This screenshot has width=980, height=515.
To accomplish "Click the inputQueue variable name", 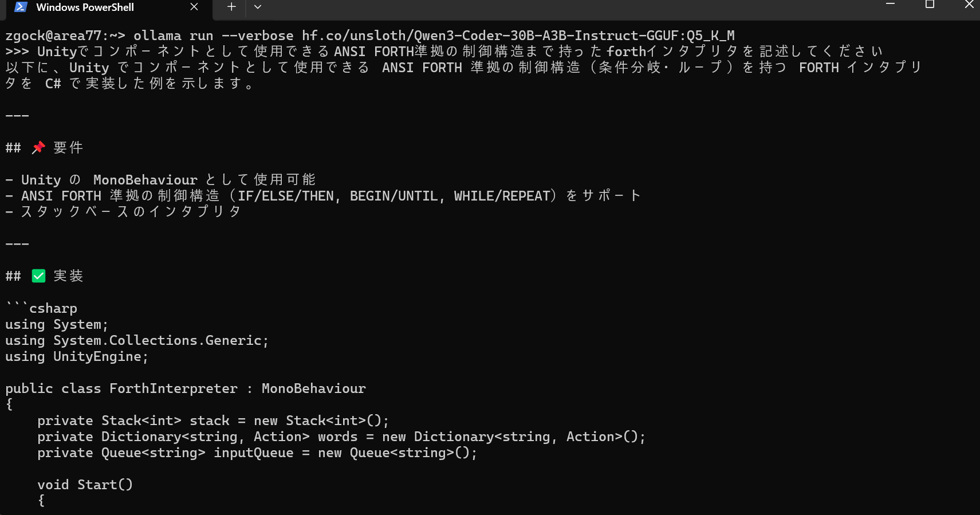I will [x=254, y=453].
